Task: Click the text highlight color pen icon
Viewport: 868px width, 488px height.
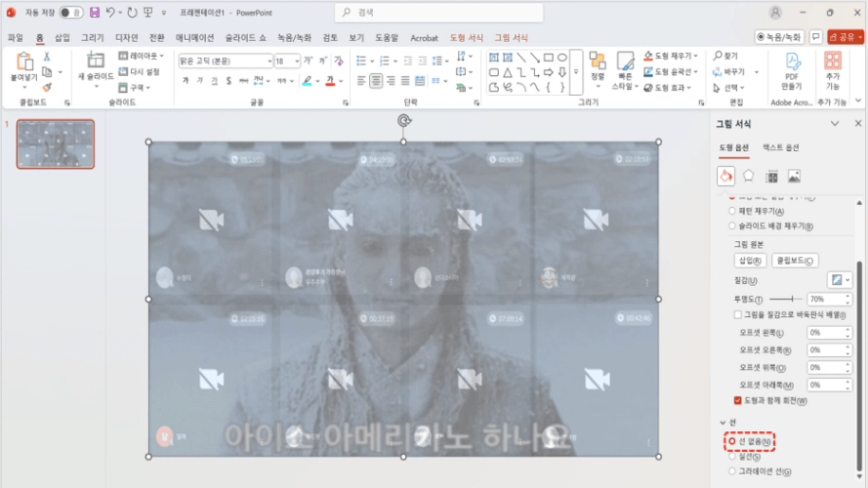Action: [x=308, y=81]
